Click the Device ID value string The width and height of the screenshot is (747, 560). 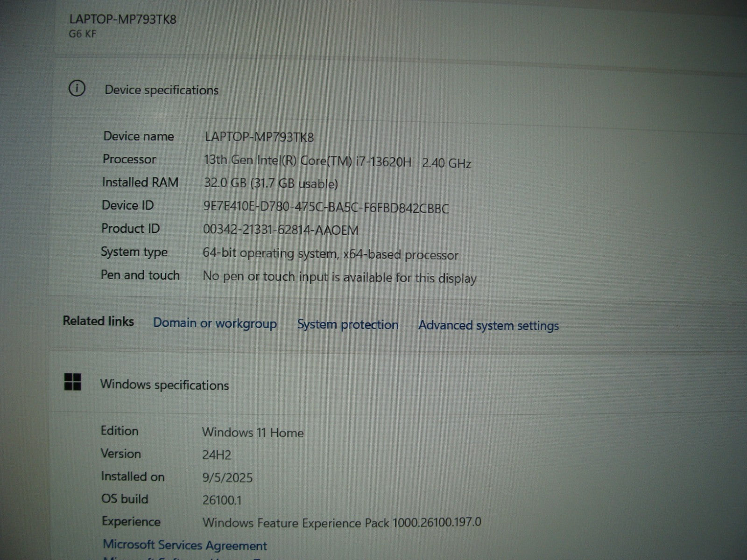(326, 208)
